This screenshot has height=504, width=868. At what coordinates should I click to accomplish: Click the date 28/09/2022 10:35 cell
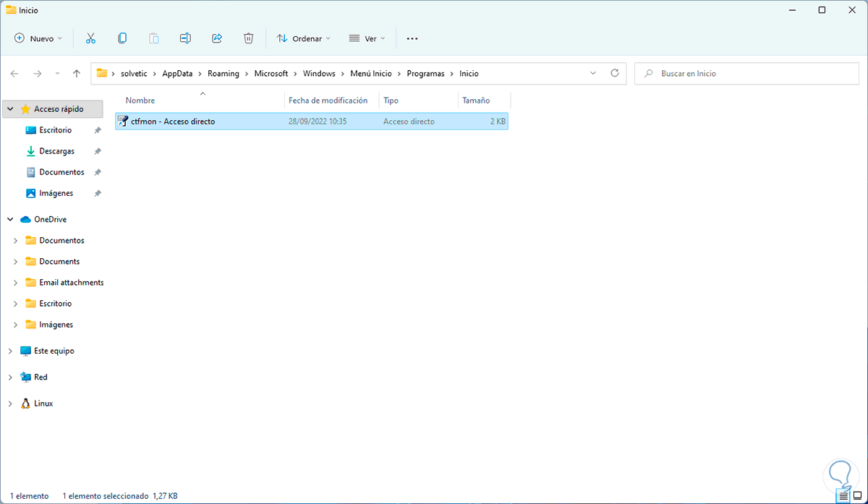click(318, 121)
